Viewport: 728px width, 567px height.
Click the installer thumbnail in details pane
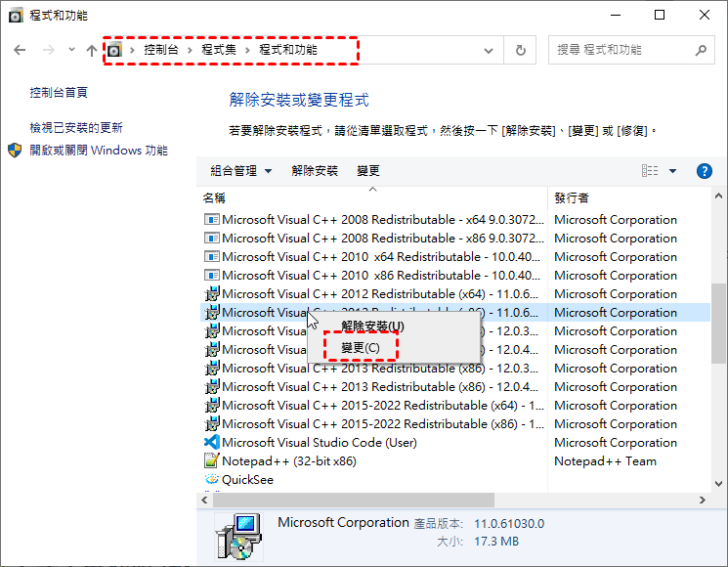238,537
